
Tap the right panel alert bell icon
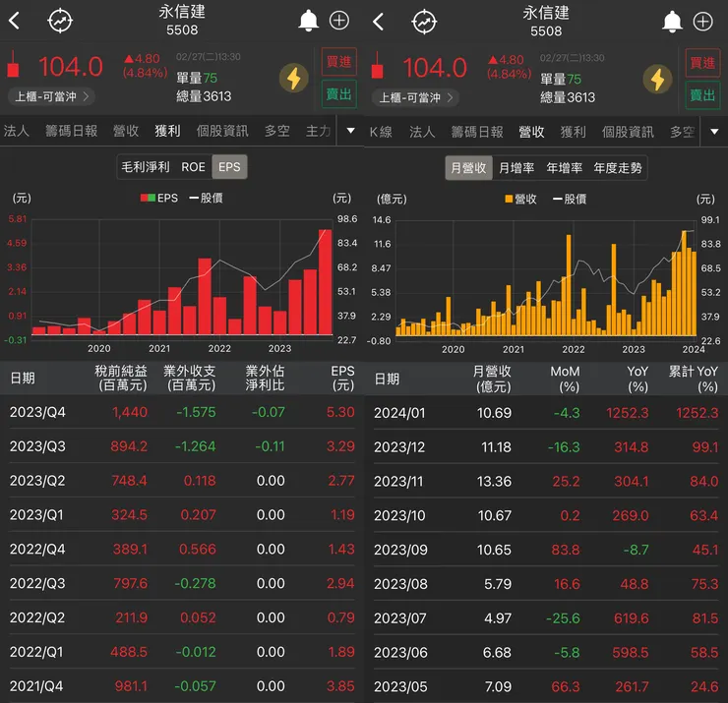pyautogui.click(x=672, y=22)
